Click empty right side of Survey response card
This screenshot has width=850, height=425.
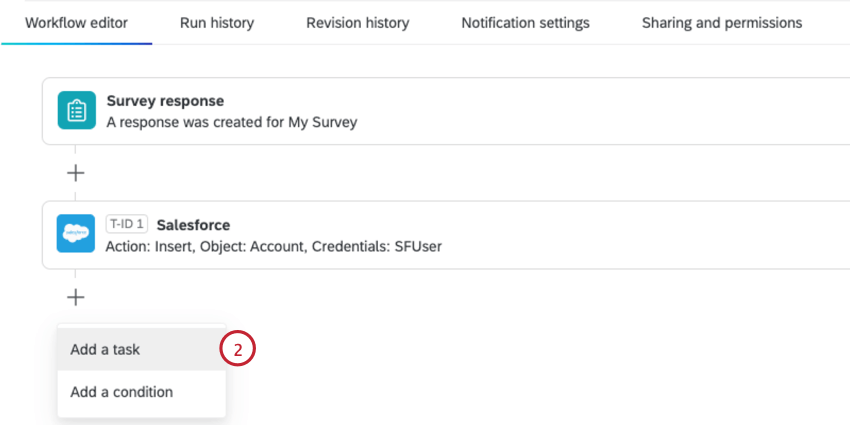(650, 111)
